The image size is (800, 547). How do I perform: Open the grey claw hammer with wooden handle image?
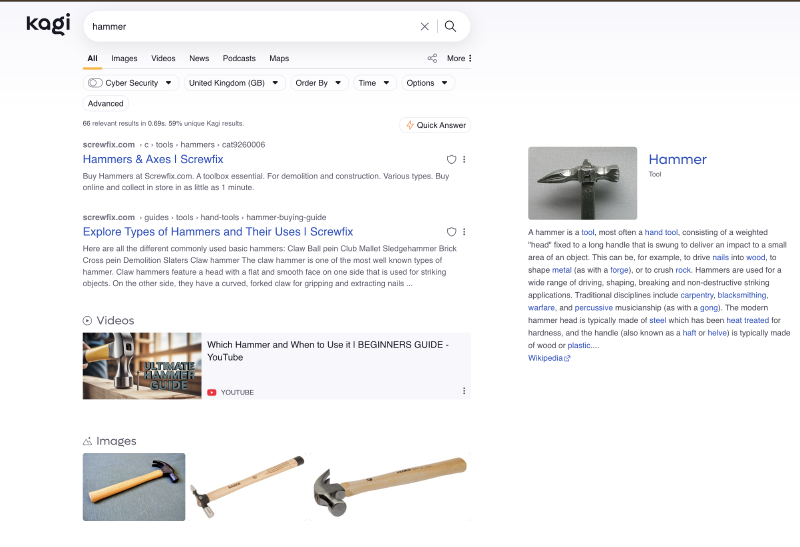tap(390, 487)
